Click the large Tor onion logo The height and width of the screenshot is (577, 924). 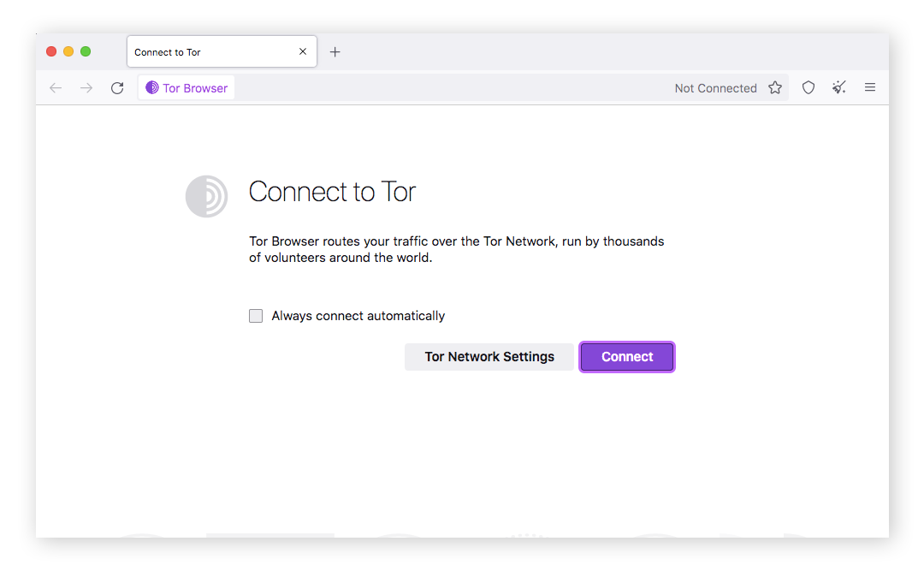pyautogui.click(x=207, y=196)
